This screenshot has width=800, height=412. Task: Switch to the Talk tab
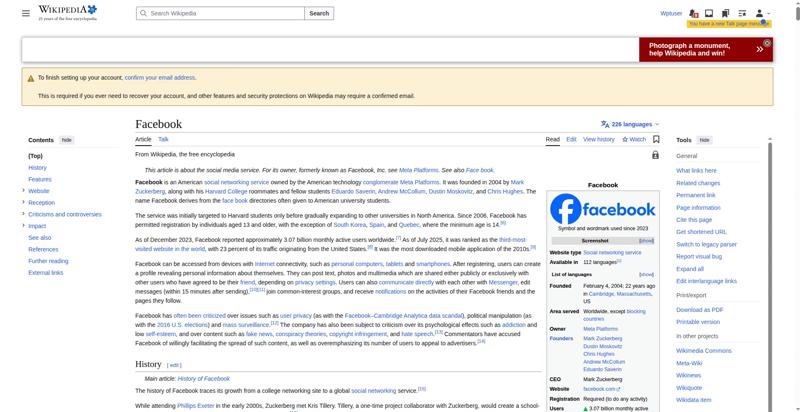[163, 139]
